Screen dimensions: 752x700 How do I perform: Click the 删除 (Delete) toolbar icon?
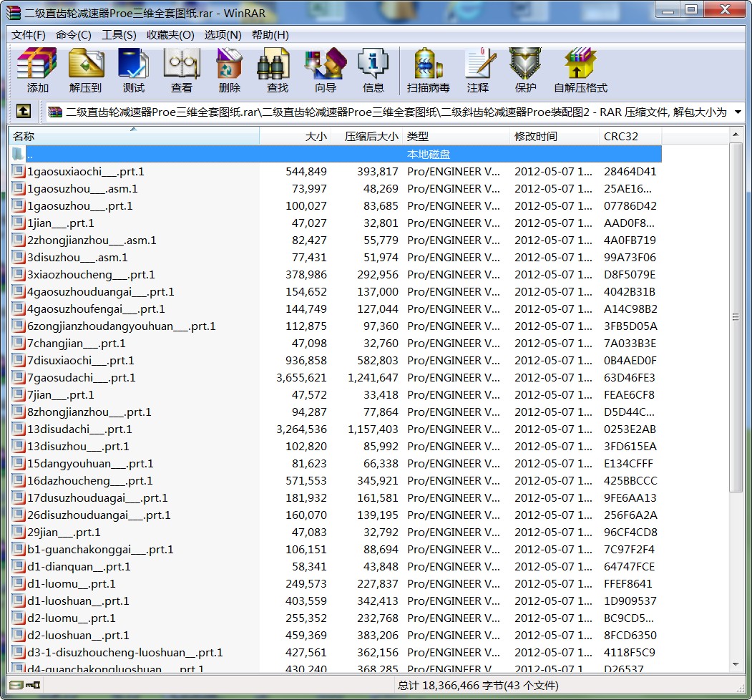[x=230, y=70]
